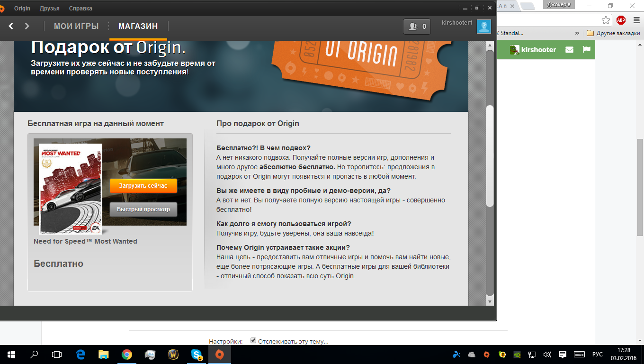Open World of Warcraft from the taskbar
The image size is (644, 364).
173,354
